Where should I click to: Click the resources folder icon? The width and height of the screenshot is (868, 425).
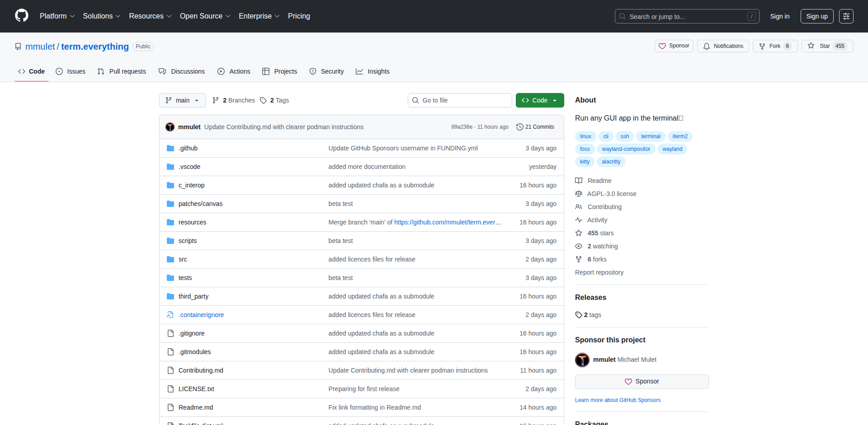[x=170, y=222]
